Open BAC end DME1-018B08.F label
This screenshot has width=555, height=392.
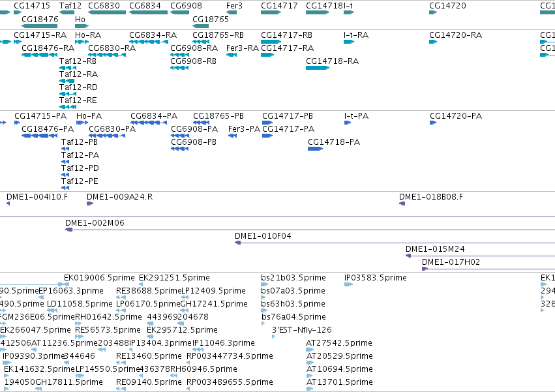point(431,197)
